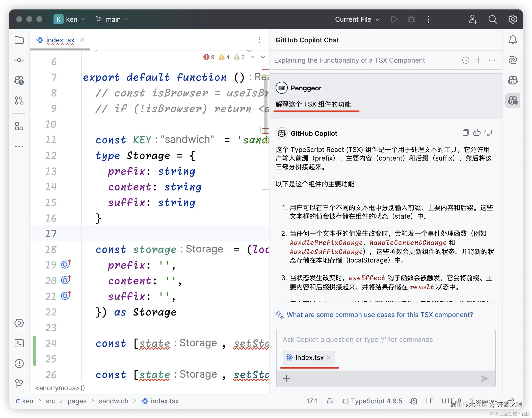Open the Notifications bell icon

[513, 40]
